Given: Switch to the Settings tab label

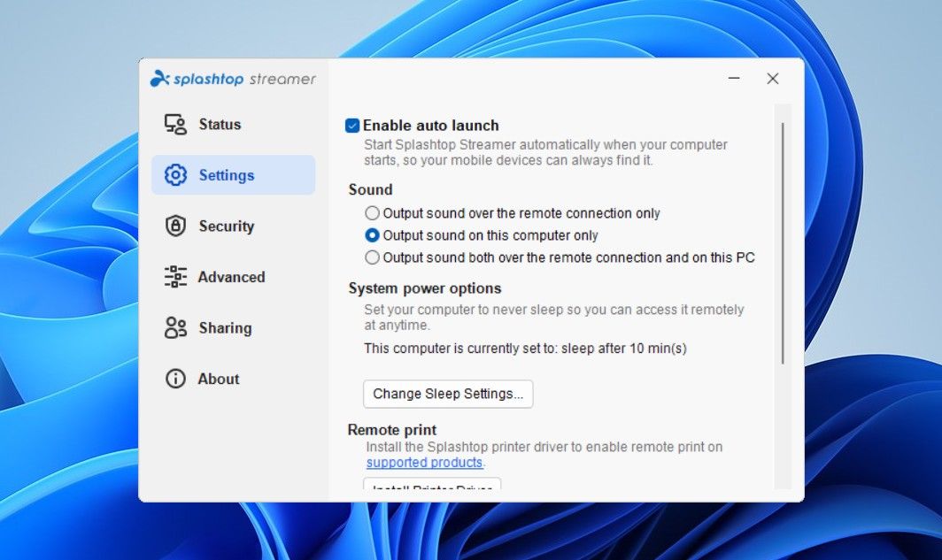Looking at the screenshot, I should pos(227,175).
